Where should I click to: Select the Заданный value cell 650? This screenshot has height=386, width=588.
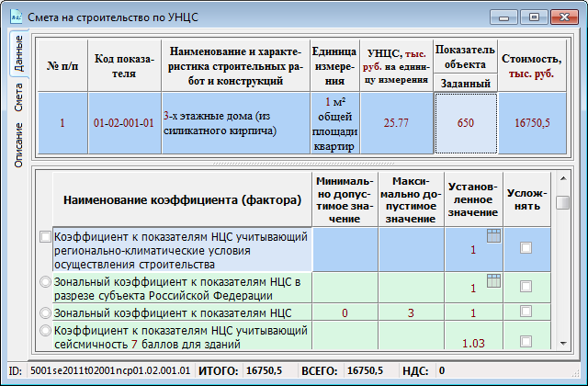[466, 123]
